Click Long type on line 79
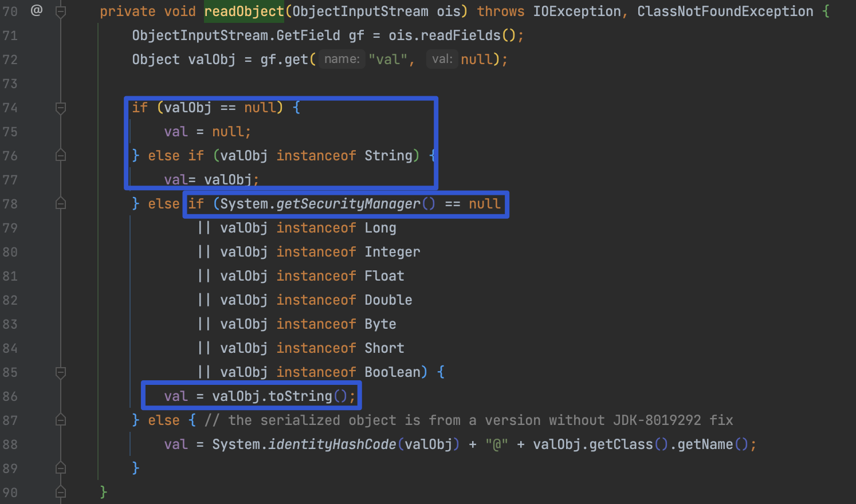The height and width of the screenshot is (504, 856). pyautogui.click(x=380, y=228)
